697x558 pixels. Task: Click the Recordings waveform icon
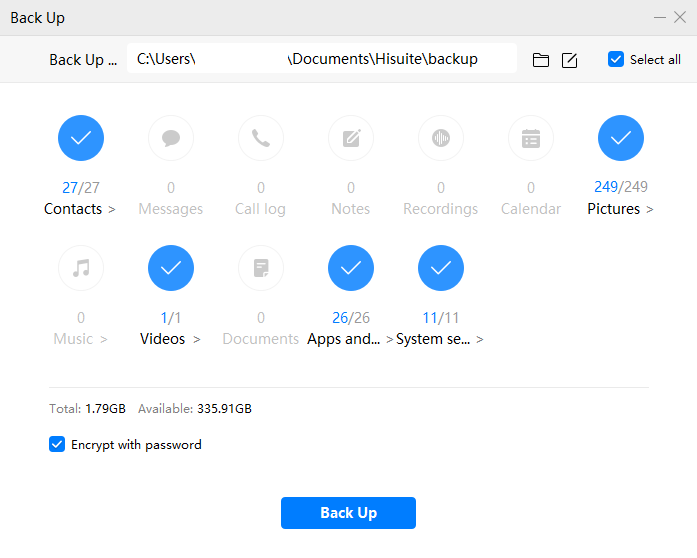[x=441, y=138]
